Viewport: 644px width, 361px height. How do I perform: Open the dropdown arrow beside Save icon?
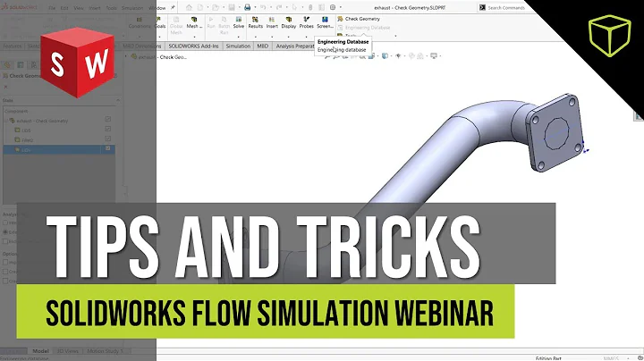coord(239,7)
